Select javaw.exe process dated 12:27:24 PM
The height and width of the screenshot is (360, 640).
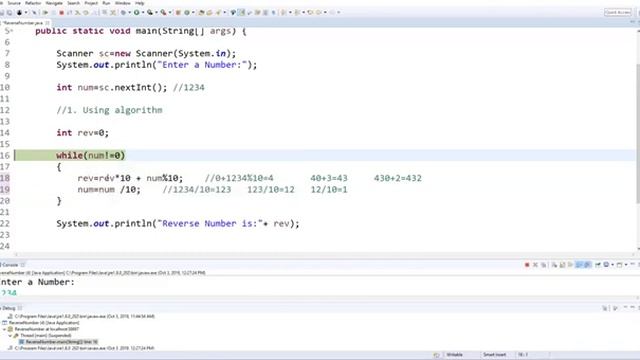click(x=82, y=348)
